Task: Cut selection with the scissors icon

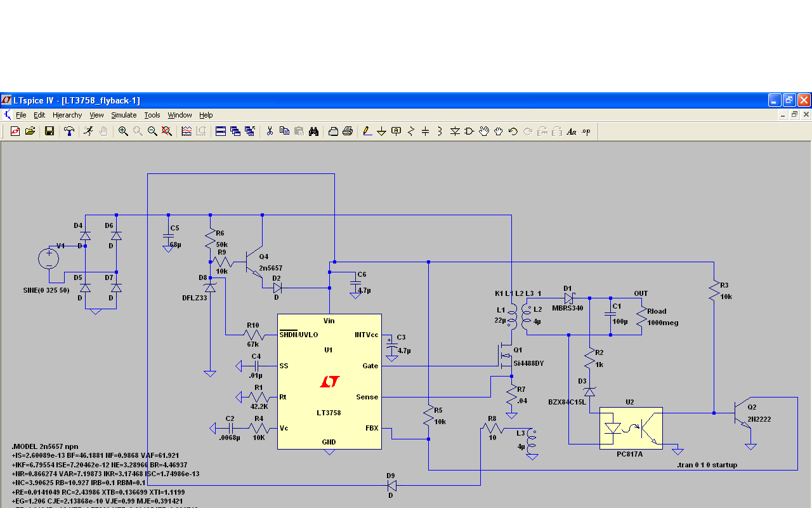Action: tap(270, 131)
